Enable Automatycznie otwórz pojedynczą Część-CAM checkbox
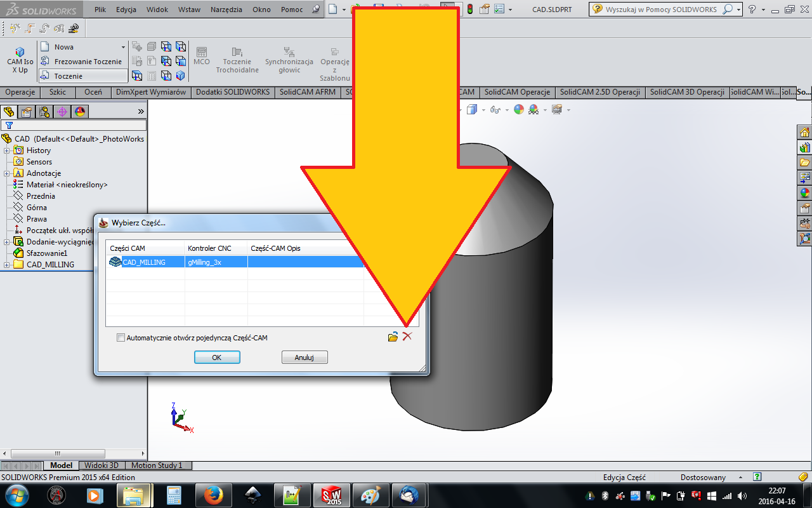Screen dimensions: 812x508 tap(121, 338)
